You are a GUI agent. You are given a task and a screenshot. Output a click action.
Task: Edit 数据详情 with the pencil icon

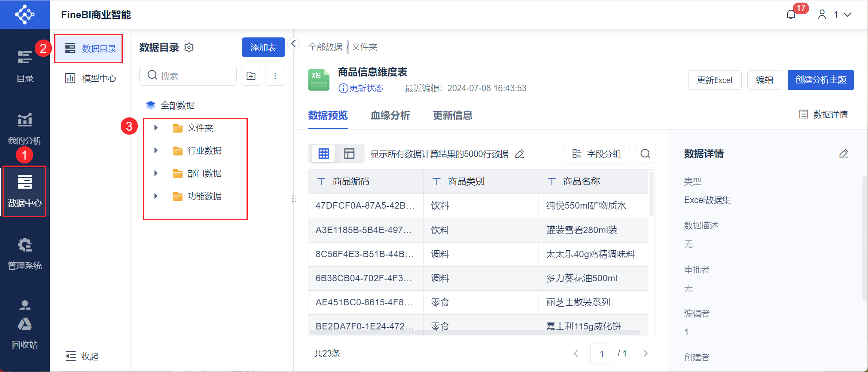(x=844, y=154)
